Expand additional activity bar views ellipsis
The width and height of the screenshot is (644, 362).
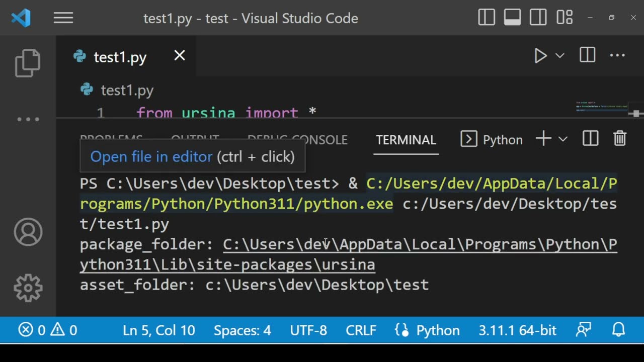click(x=28, y=119)
